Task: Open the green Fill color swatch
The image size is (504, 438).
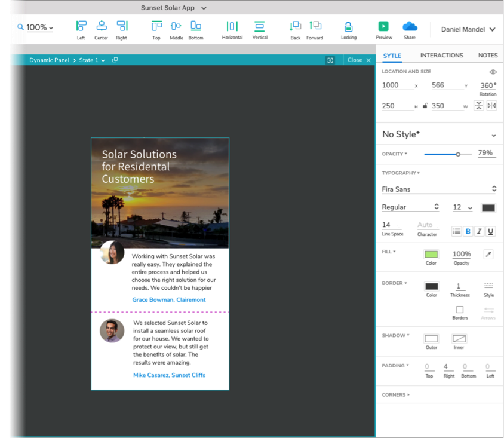Action: pyautogui.click(x=431, y=255)
